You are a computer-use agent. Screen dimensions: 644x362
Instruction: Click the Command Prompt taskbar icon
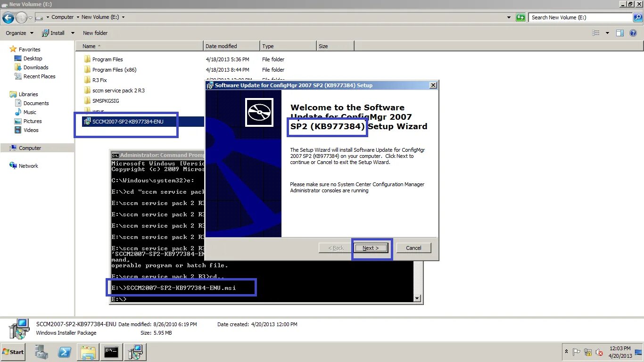pyautogui.click(x=112, y=352)
